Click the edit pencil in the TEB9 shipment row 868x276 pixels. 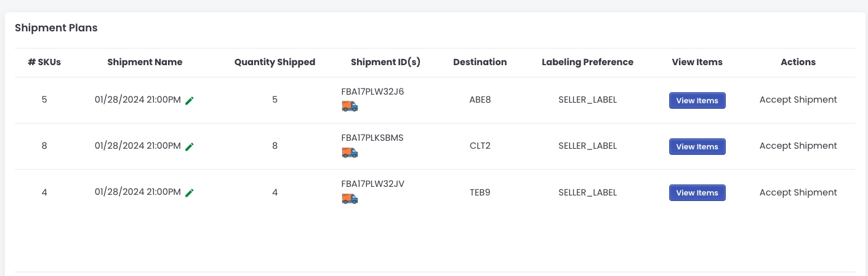click(190, 192)
